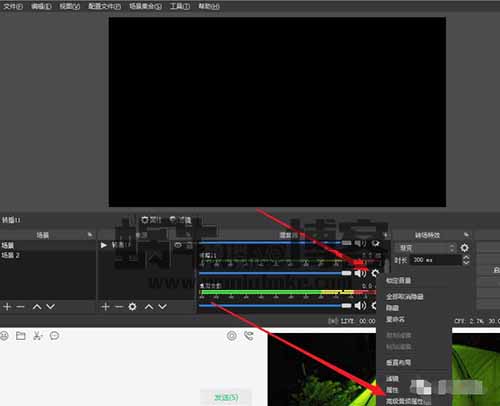Toggle 锁定音量 lock volume in context menu
This screenshot has width=500, height=406.
398,280
